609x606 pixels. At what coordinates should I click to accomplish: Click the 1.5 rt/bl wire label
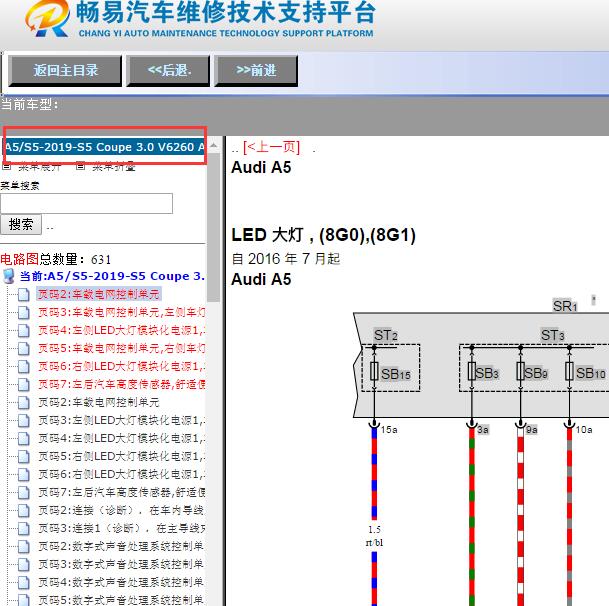pyautogui.click(x=374, y=536)
